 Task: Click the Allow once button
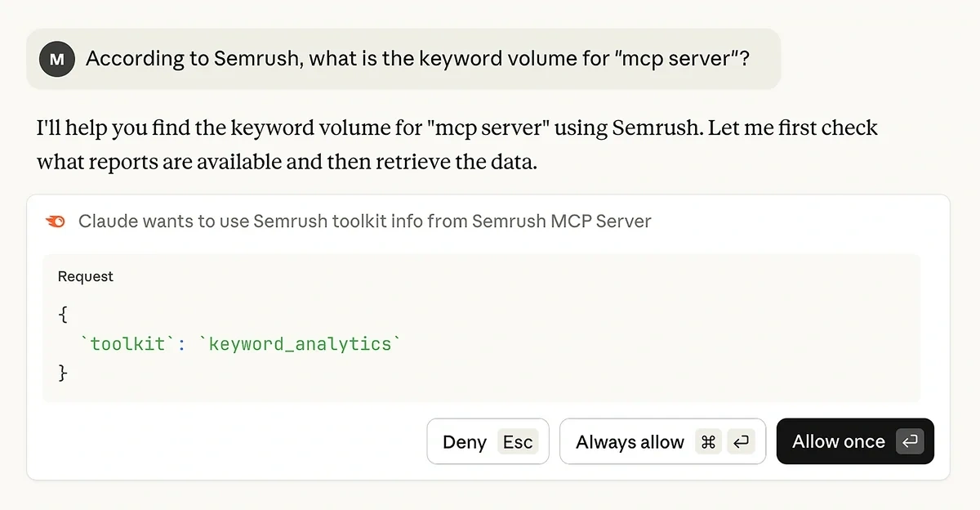click(x=855, y=441)
